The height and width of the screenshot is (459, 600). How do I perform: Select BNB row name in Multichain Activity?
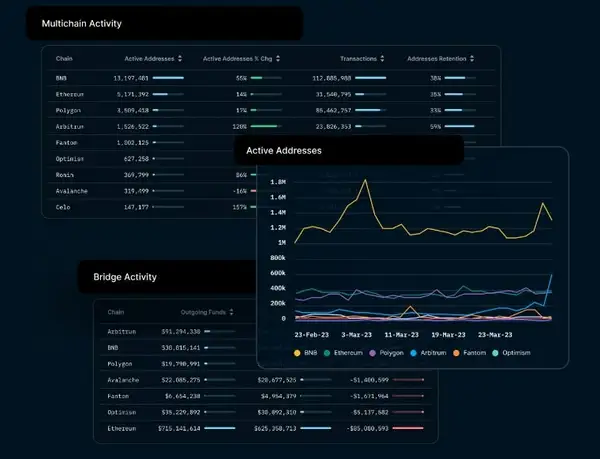[x=61, y=78]
